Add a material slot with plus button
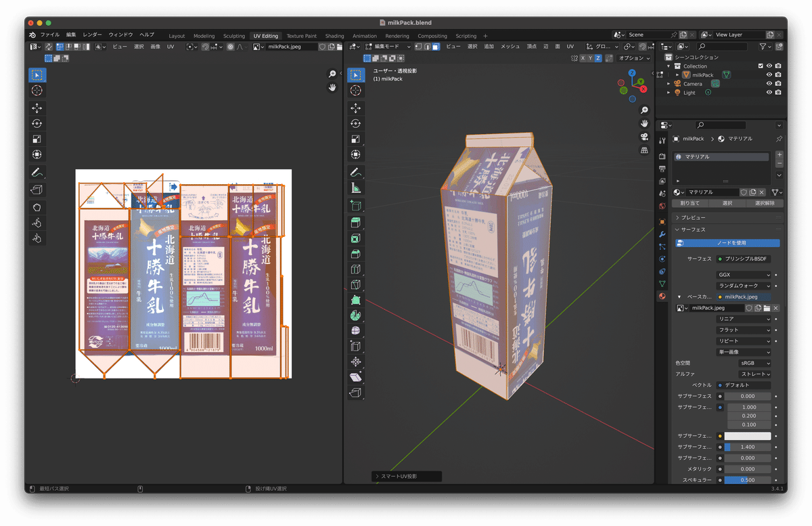This screenshot has height=526, width=812. 779,155
